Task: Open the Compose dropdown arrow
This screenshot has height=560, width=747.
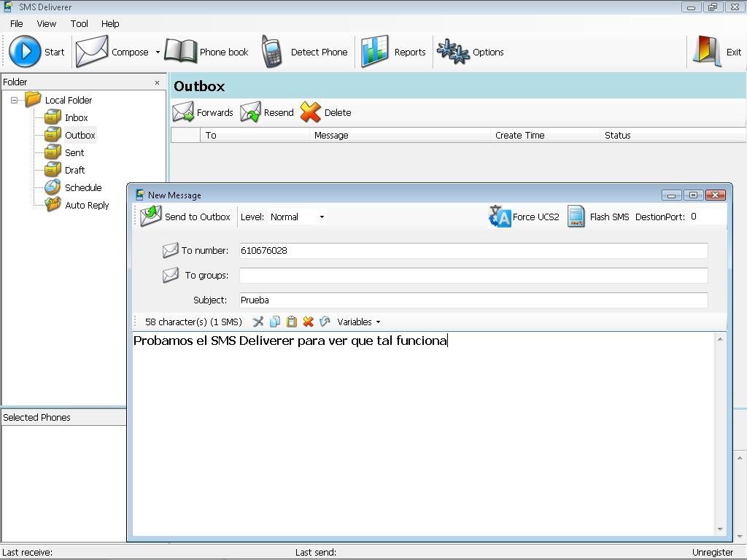Action: pyautogui.click(x=158, y=52)
